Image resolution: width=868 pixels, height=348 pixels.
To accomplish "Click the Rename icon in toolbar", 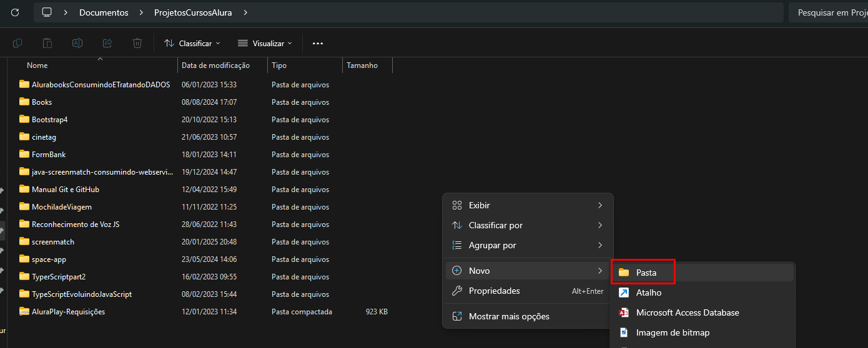I will tap(77, 43).
